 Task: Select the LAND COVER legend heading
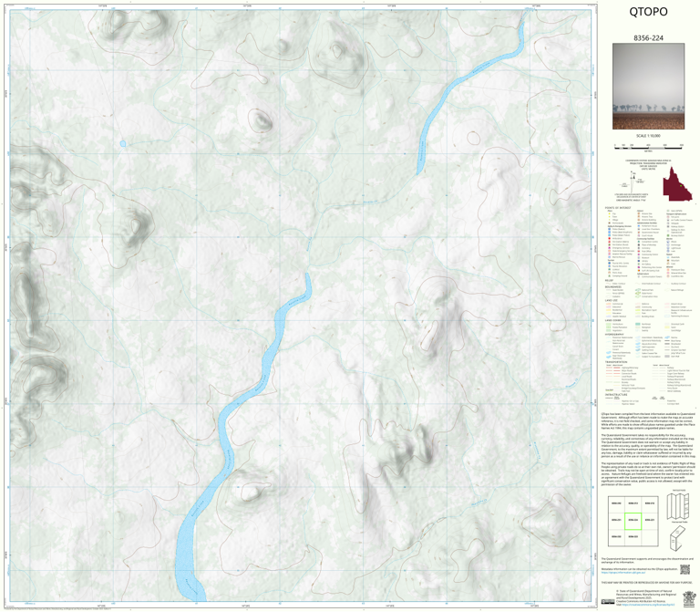coord(612,320)
